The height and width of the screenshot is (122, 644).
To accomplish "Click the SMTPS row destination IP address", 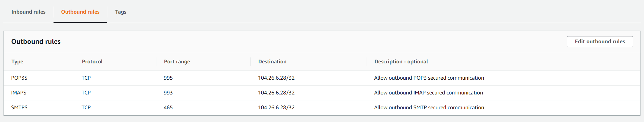I will click(x=276, y=107).
